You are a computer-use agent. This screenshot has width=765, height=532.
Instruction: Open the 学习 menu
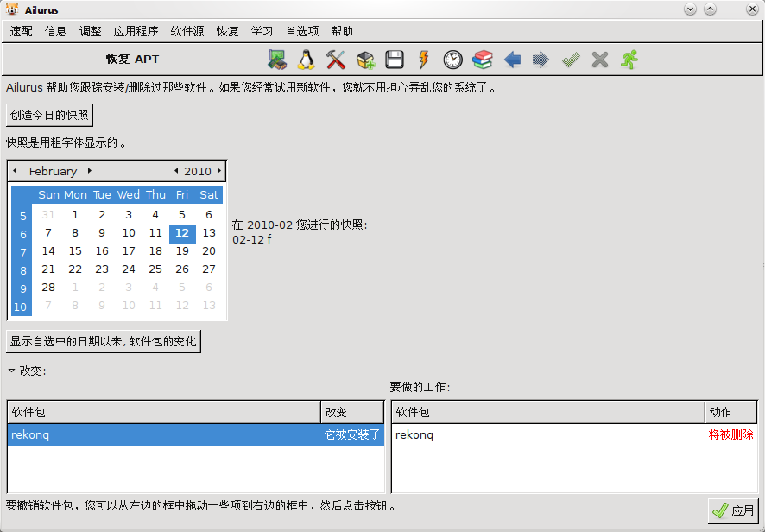[x=262, y=31]
